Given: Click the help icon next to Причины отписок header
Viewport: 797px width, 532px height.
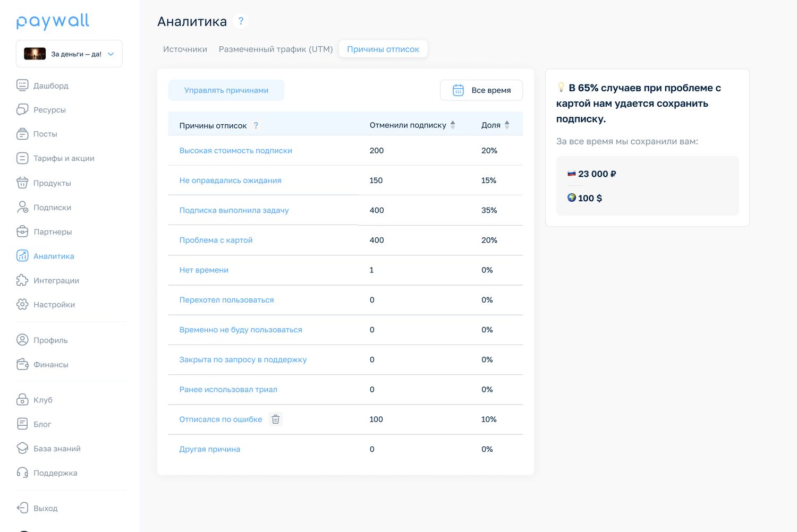Looking at the screenshot, I should tap(256, 126).
